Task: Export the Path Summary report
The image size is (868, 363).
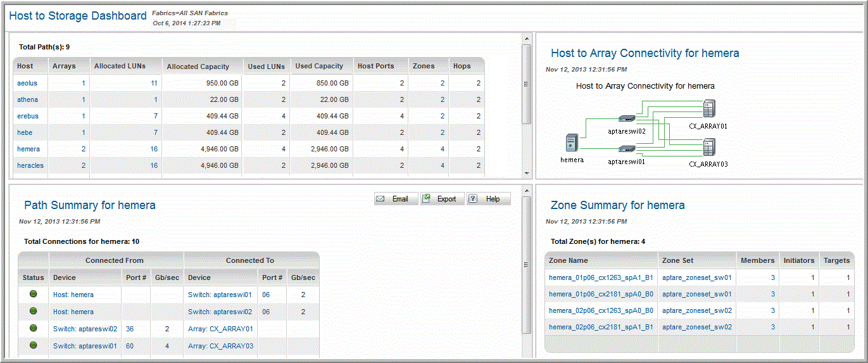Action: pos(442,199)
